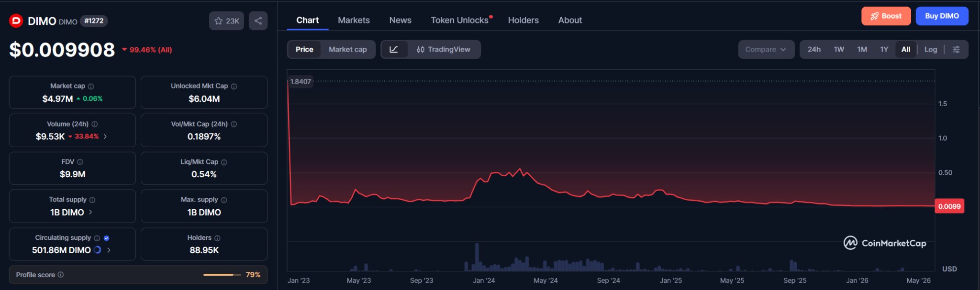This screenshot has width=980, height=290.
Task: Click the Profile score 79% bar
Action: pos(222,275)
